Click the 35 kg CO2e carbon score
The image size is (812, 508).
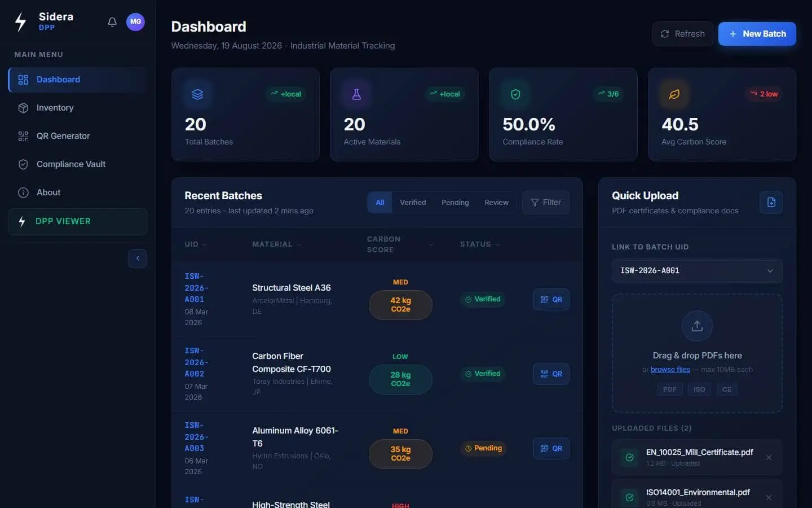coord(400,454)
